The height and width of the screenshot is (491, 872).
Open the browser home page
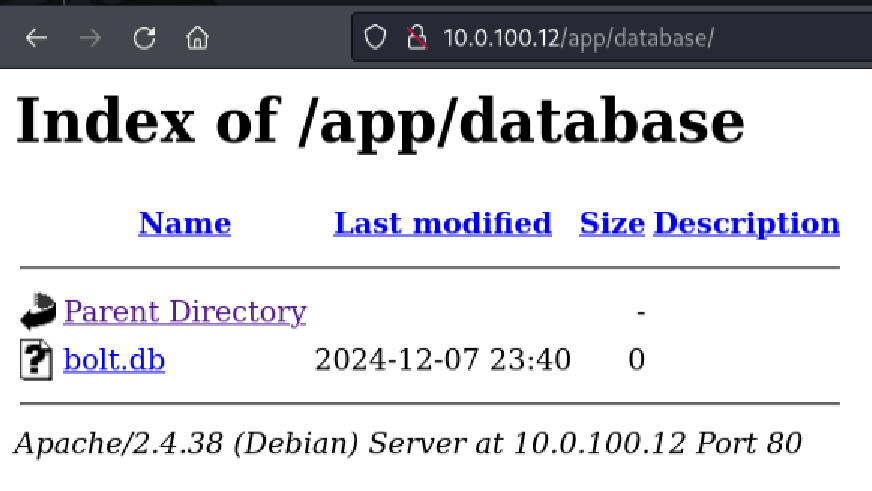(x=198, y=39)
